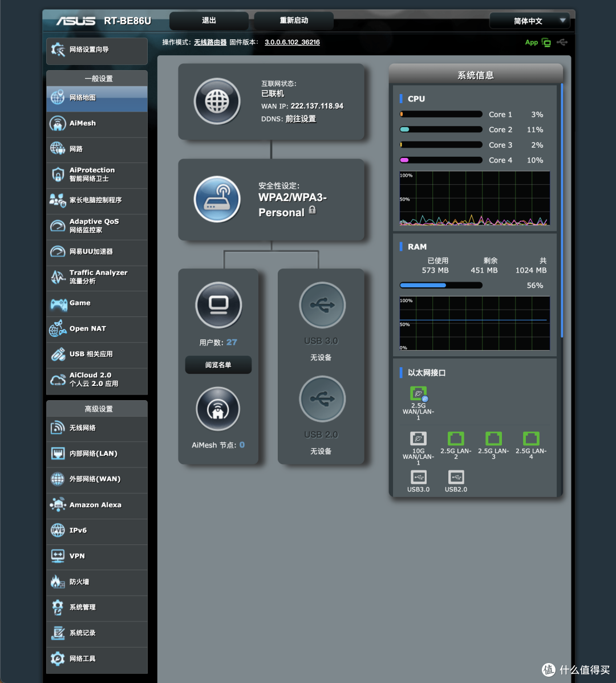This screenshot has height=683, width=616.
Task: Open 内部网络(LAN) settings
Action: pos(97,454)
